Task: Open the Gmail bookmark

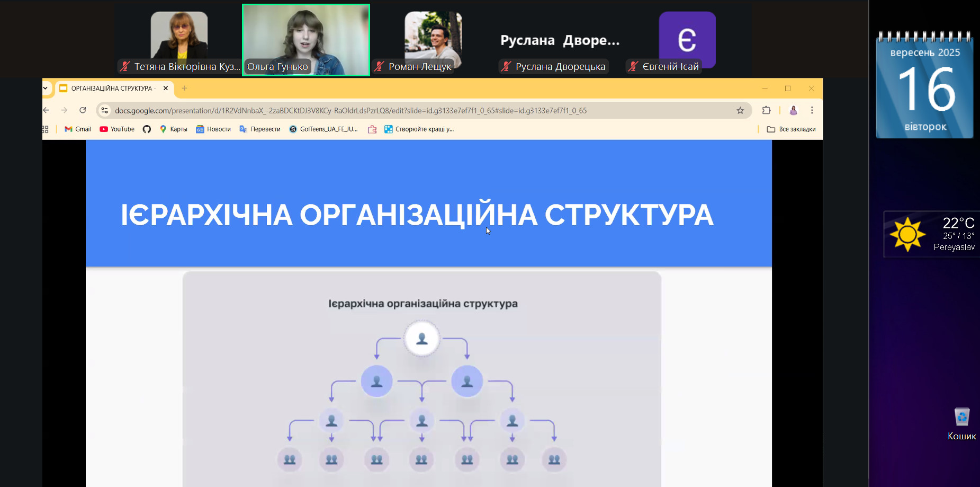Action: click(x=78, y=129)
